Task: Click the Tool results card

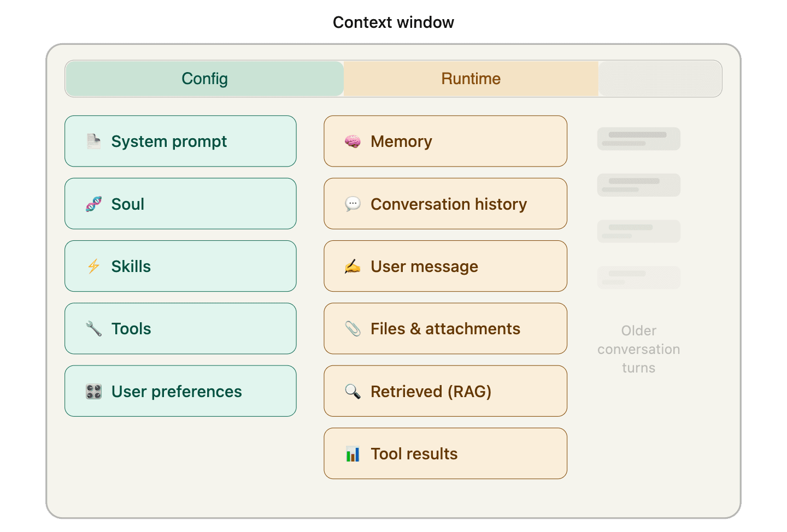Action: tap(445, 453)
